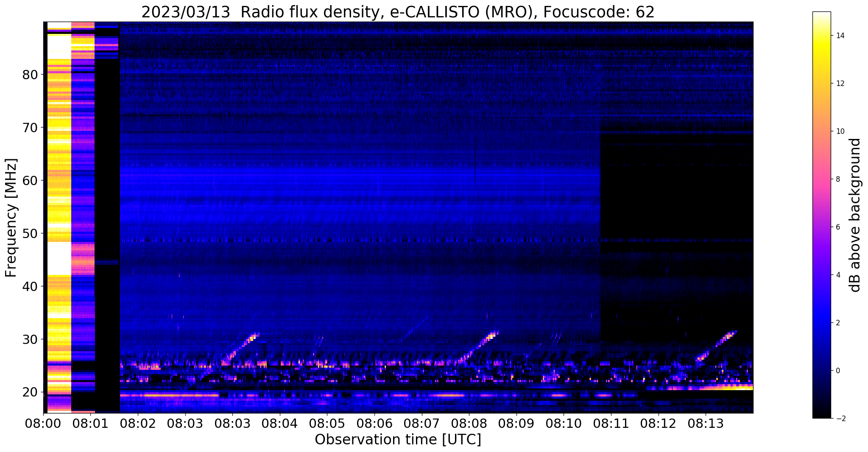Select the 30 tick on the frequency axis
Screen dimensions: 868x452
pos(30,339)
